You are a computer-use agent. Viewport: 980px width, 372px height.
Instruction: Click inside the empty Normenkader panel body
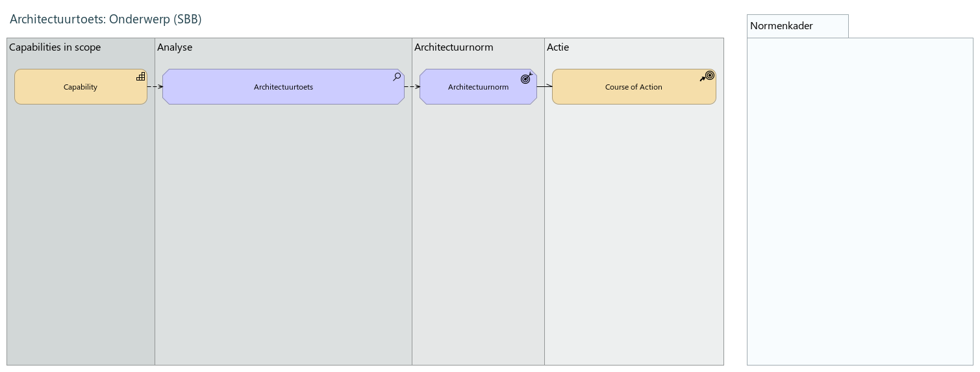click(x=859, y=201)
